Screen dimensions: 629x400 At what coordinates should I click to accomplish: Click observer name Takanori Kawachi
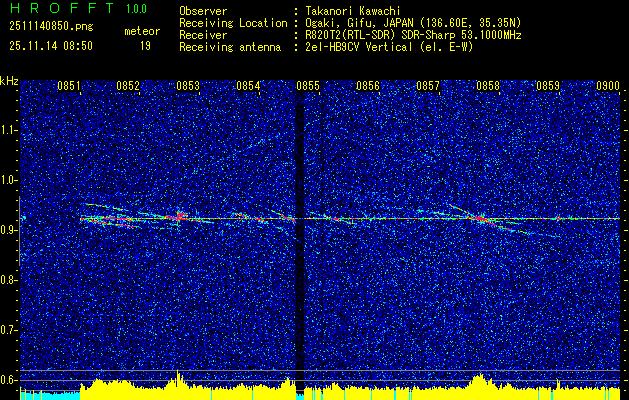click(353, 11)
